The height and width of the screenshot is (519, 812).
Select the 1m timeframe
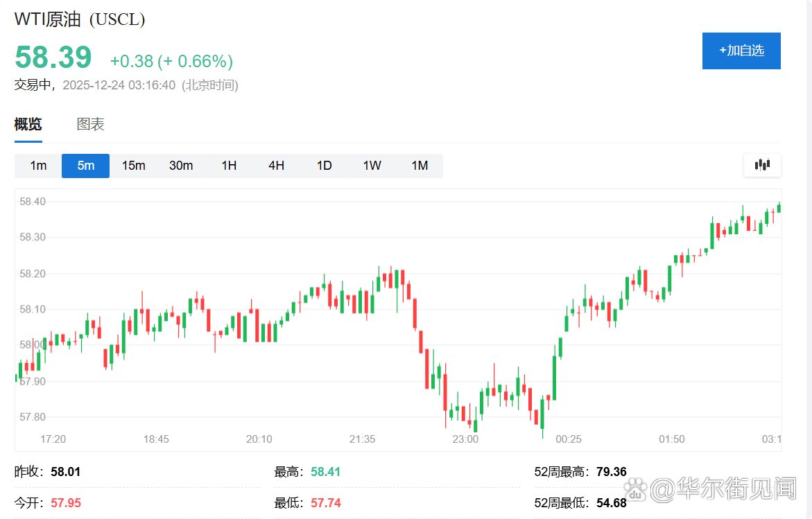[x=37, y=166]
